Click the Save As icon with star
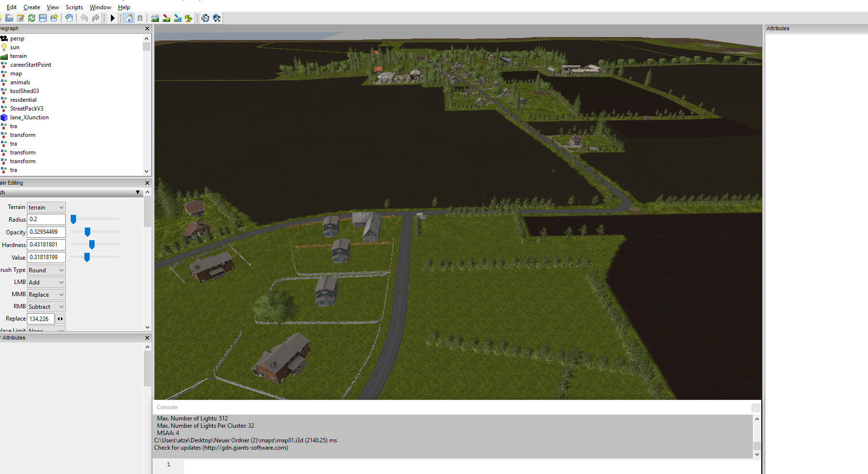Viewport: 868px width, 474px height. [x=54, y=18]
